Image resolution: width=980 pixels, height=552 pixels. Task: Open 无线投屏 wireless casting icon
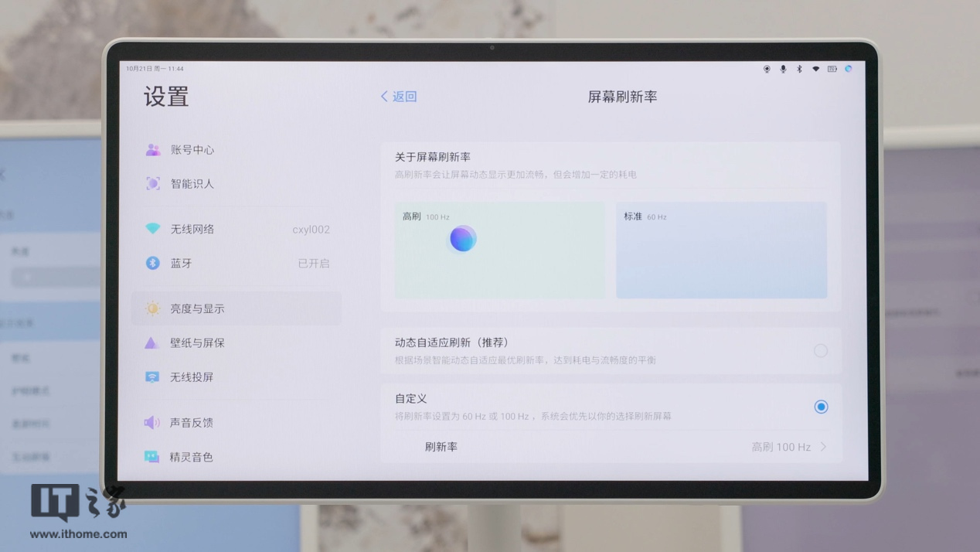152,377
